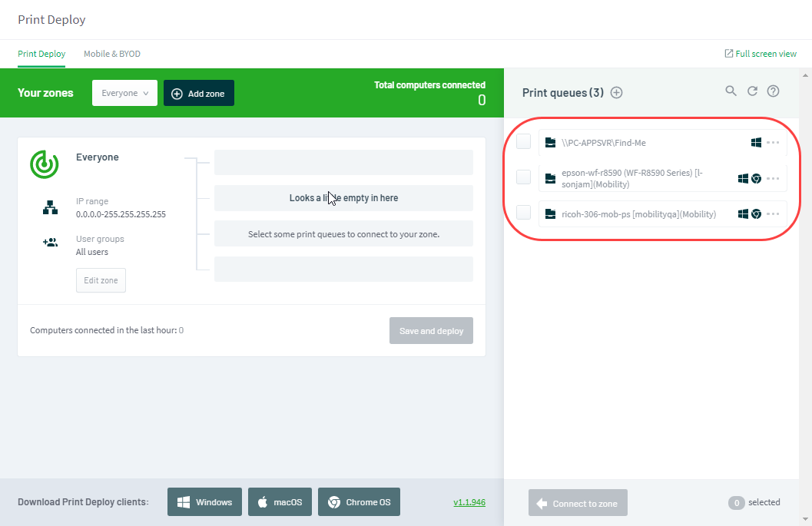
Task: Click the Add zone button
Action: [x=198, y=93]
